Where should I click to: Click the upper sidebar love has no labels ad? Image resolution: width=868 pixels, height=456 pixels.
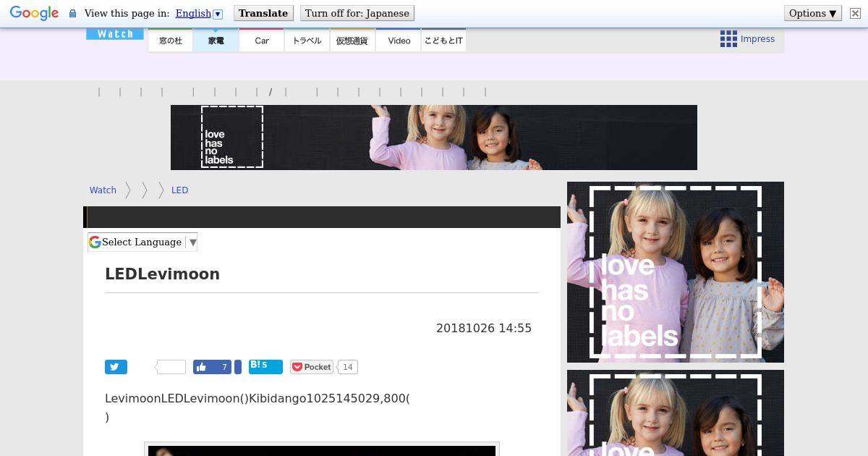coord(676,272)
